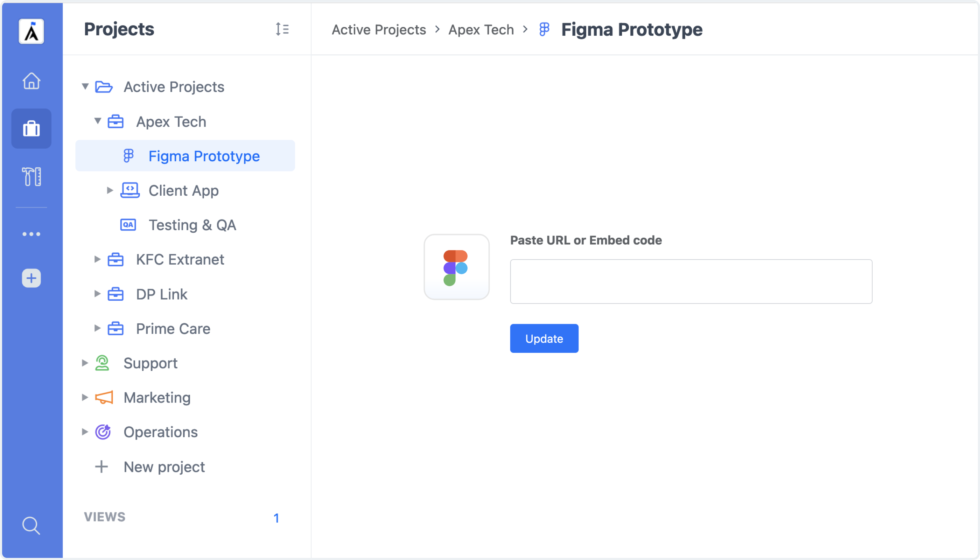
Task: Collapse the Apex Tech project tree
Action: click(x=98, y=121)
